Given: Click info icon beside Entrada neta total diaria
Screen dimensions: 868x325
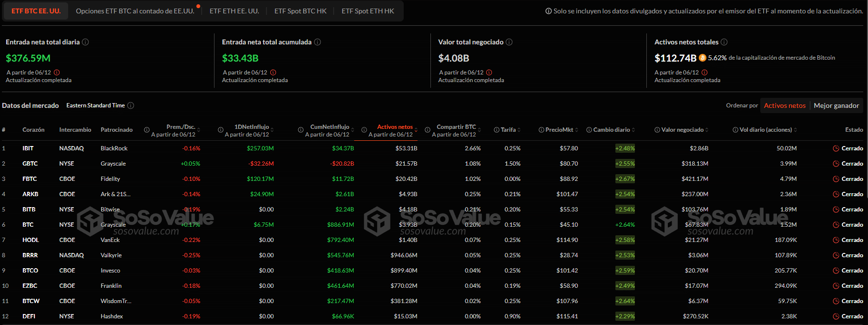Looking at the screenshot, I should (x=85, y=42).
